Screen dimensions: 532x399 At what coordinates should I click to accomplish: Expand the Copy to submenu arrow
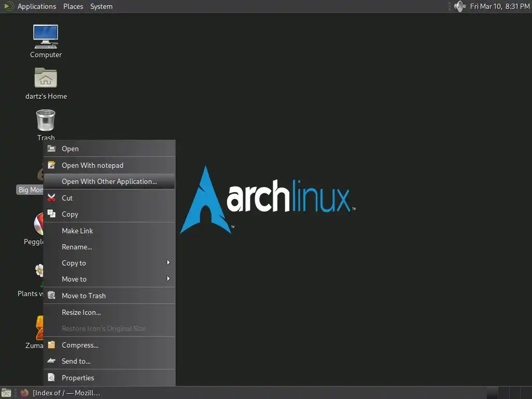(x=168, y=262)
